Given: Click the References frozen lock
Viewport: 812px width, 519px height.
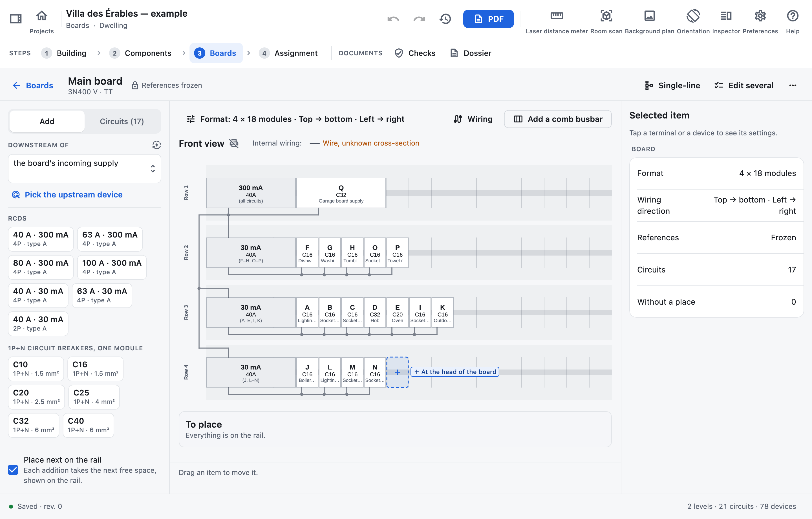Looking at the screenshot, I should click(135, 85).
